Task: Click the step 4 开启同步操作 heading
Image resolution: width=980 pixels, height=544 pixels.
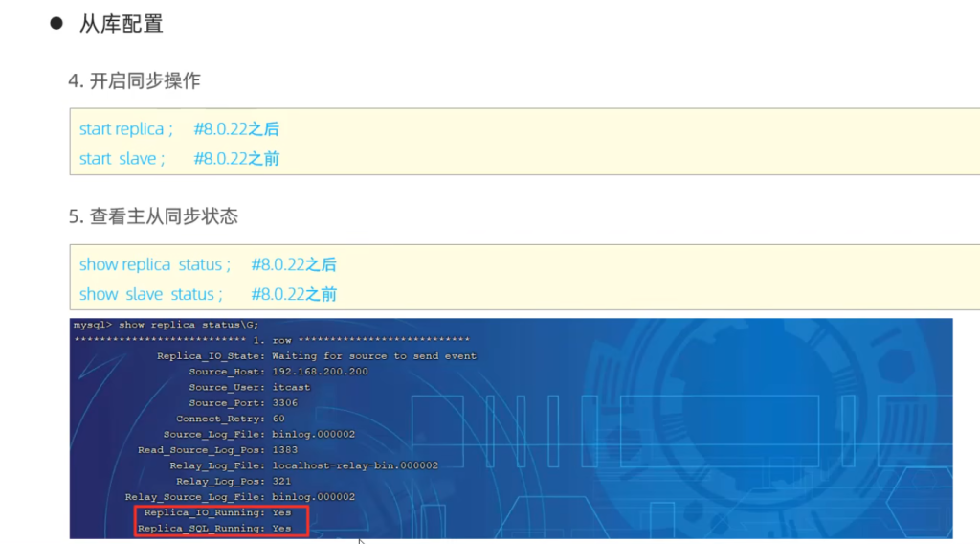Action: coord(134,81)
